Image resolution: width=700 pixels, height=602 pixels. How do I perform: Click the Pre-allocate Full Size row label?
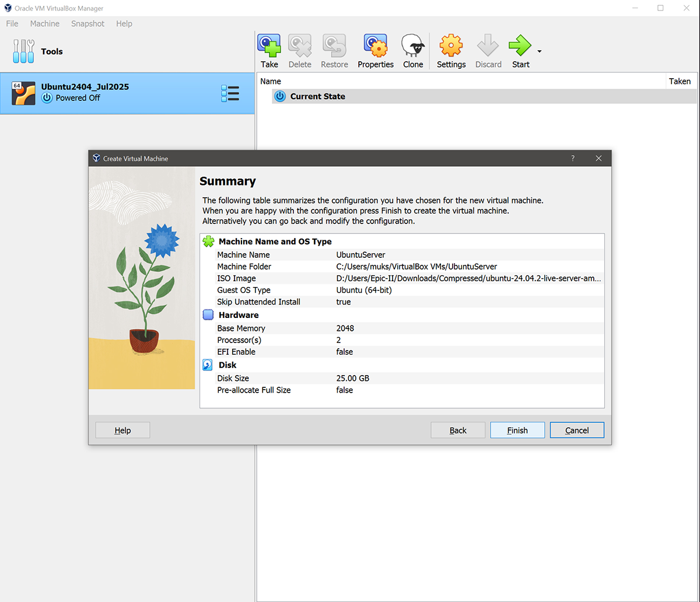click(x=254, y=390)
